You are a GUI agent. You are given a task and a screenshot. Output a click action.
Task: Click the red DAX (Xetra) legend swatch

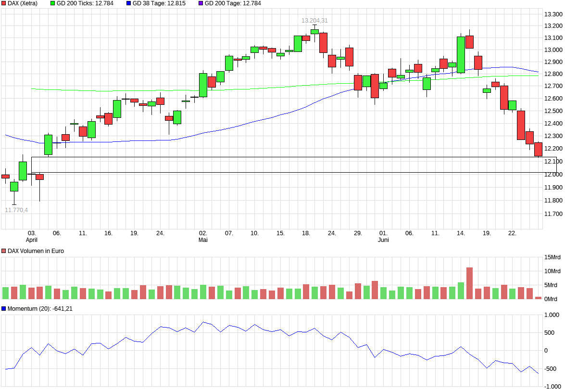(4, 3)
